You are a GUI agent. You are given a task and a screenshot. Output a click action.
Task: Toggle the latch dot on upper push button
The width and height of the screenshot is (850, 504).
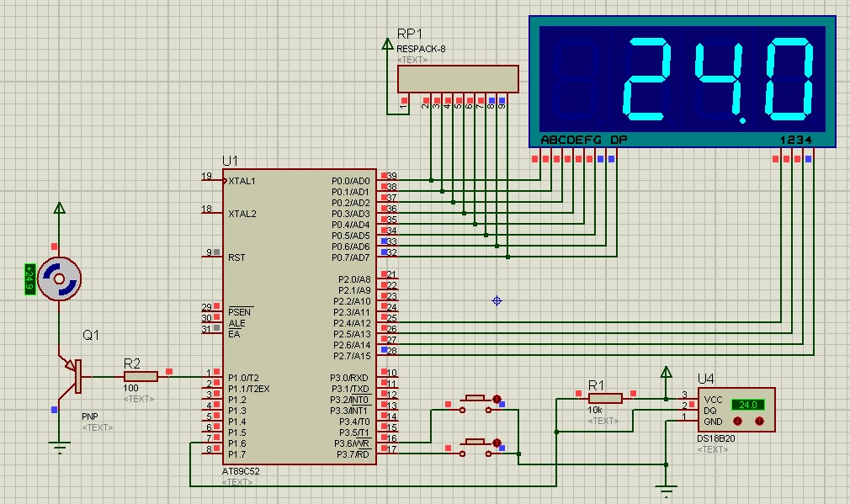pyautogui.click(x=497, y=399)
